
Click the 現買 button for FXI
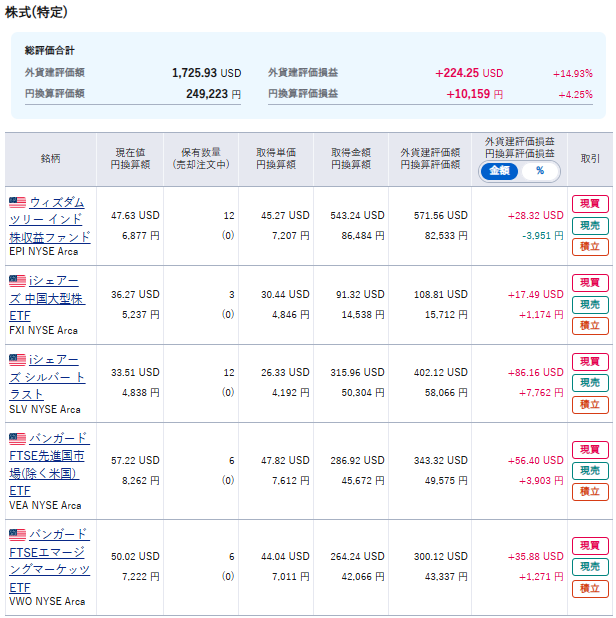pyautogui.click(x=590, y=283)
